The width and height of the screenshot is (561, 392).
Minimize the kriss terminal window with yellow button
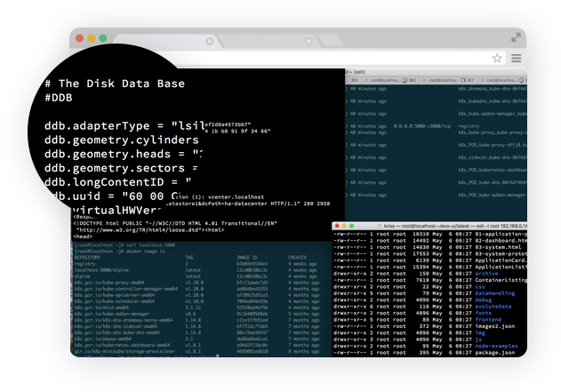(344, 226)
